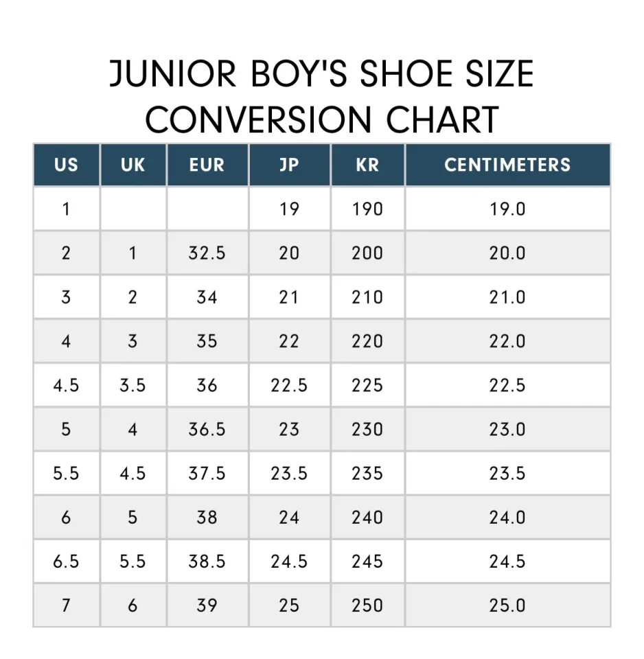Select the EUR 38.5 cell
644x659 pixels.
click(207, 562)
